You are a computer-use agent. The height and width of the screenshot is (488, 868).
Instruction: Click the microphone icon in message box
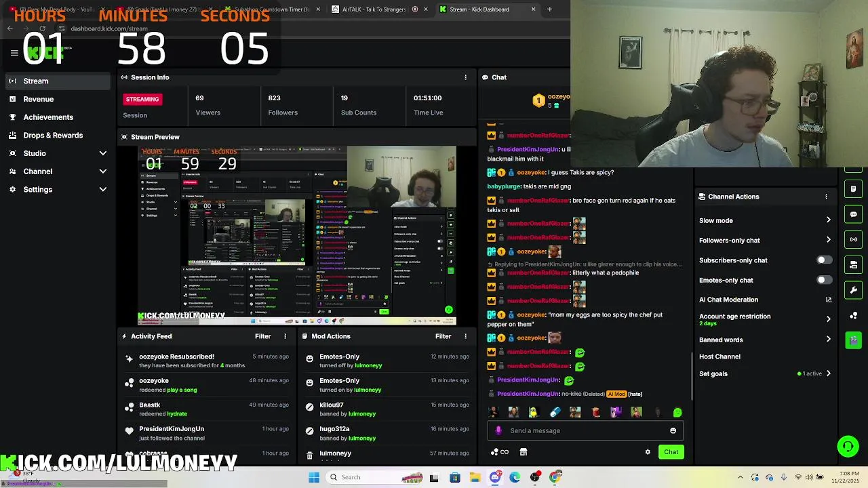pos(498,430)
